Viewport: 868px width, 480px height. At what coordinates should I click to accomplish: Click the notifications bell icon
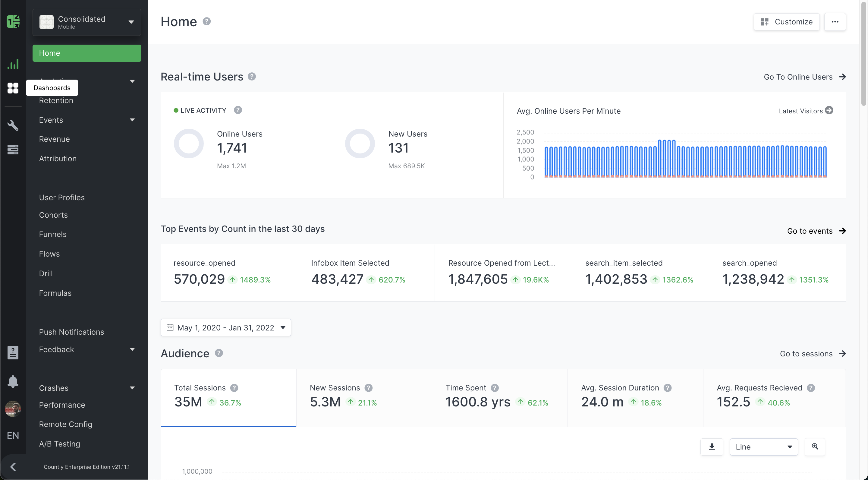point(13,381)
